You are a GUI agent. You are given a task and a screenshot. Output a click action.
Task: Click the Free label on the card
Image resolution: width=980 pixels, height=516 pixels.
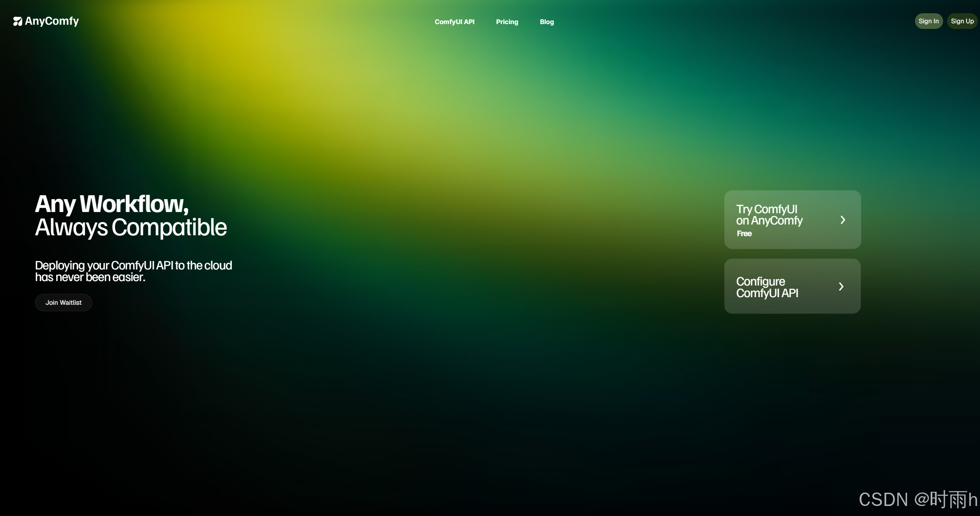[744, 233]
